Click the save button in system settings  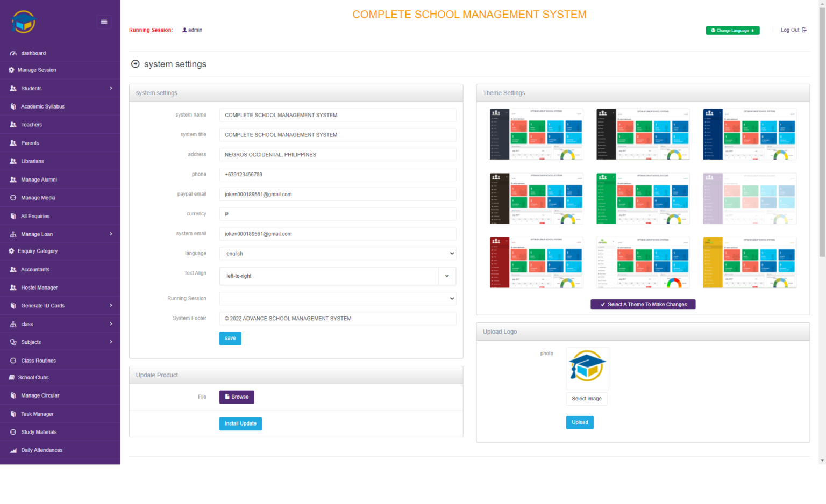[x=230, y=338]
